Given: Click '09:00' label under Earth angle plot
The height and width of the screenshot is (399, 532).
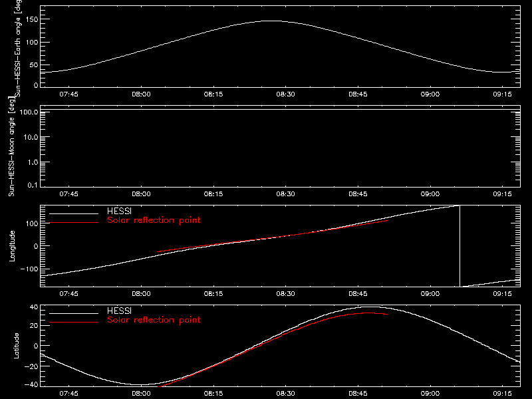Looking at the screenshot, I should click(430, 94).
